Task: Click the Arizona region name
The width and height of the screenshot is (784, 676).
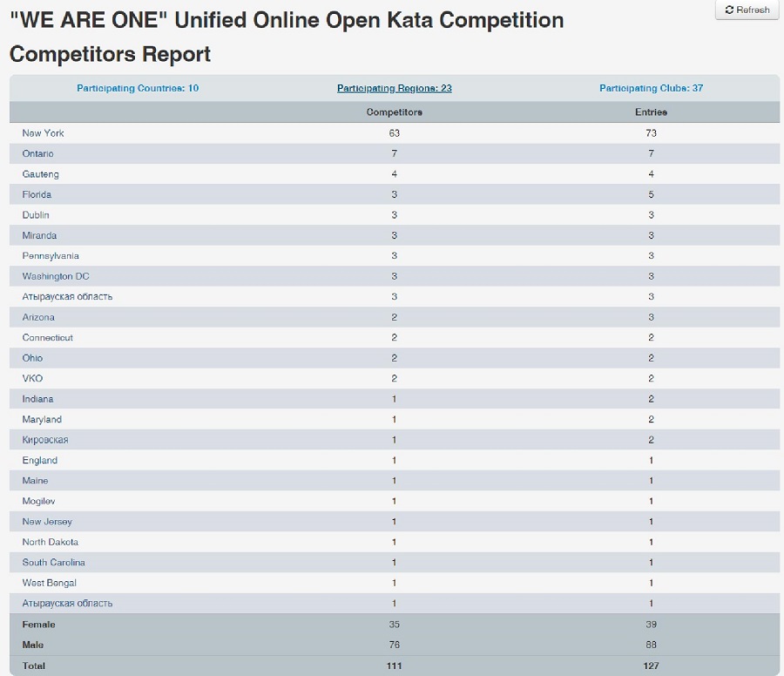Action: [x=38, y=317]
